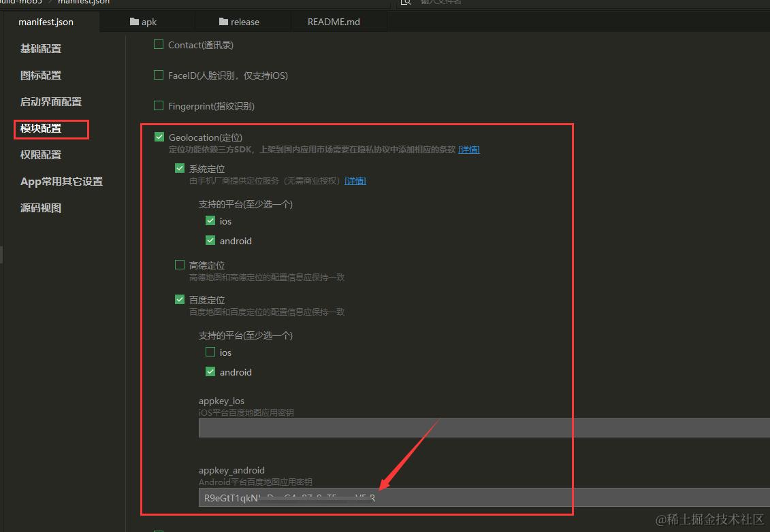Viewport: 770px width, 532px height.
Task: Enable the Fingerprint(指纹识别) checkbox
Action: point(159,105)
